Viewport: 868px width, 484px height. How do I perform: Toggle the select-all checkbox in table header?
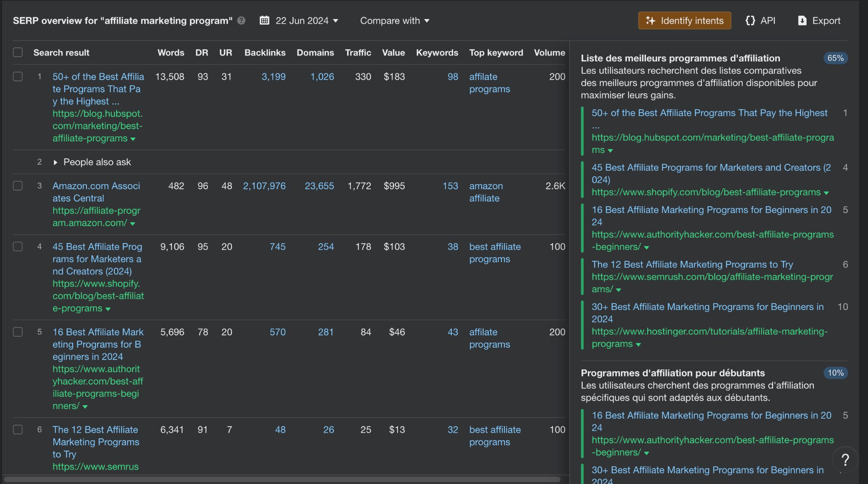pos(18,53)
